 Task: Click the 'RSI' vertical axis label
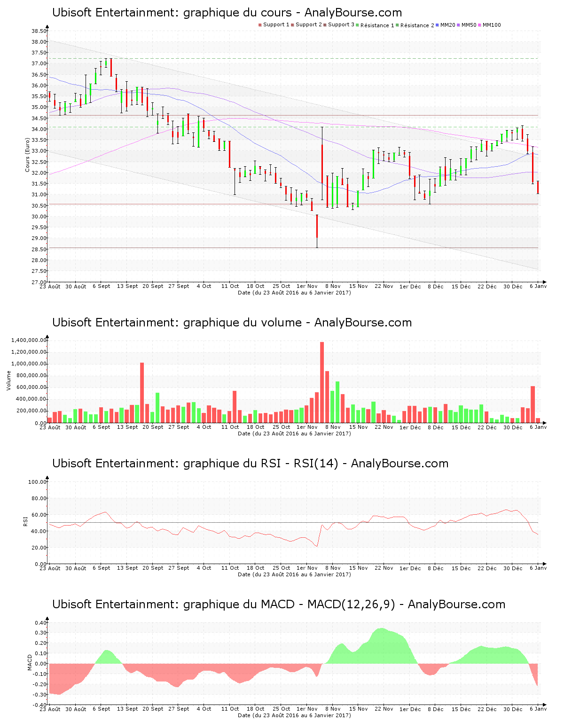pos(25,521)
